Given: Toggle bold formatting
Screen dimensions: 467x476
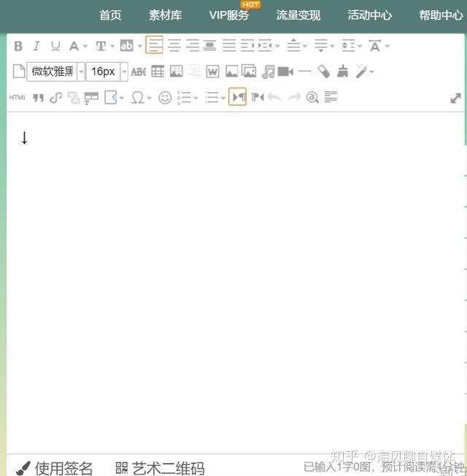Looking at the screenshot, I should click(18, 46).
